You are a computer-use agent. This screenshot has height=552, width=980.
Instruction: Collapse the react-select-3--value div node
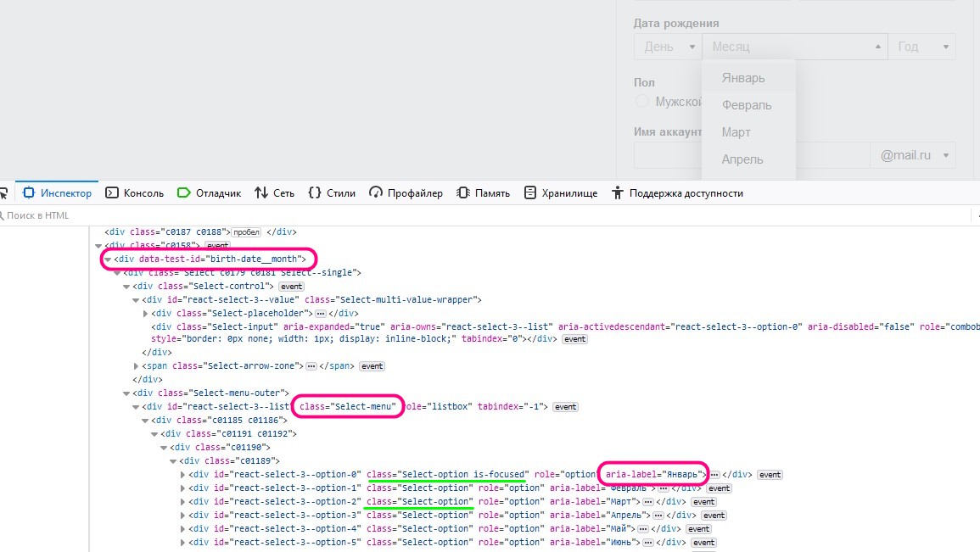(x=136, y=300)
